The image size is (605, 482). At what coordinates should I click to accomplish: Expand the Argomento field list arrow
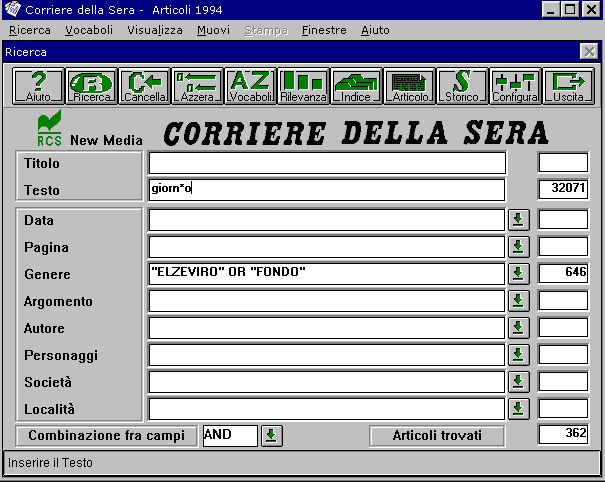pos(519,301)
